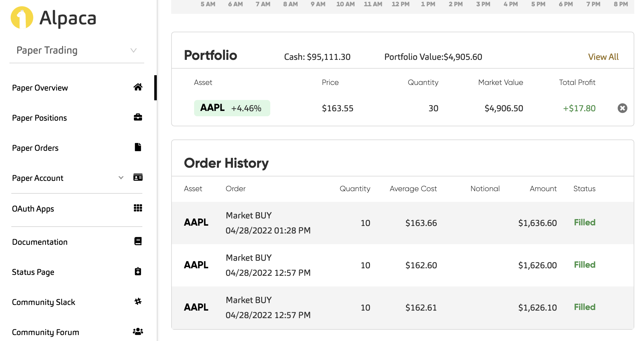Go to Paper Overview
This screenshot has height=341, width=644.
40,88
